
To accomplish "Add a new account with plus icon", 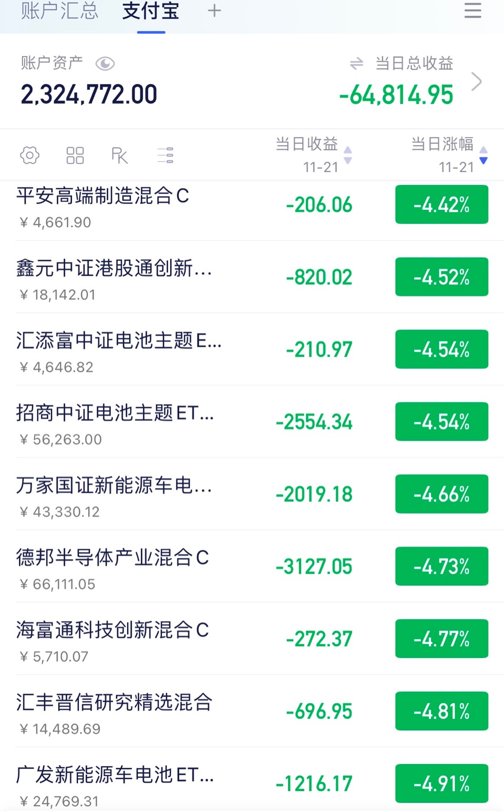I will tap(214, 11).
